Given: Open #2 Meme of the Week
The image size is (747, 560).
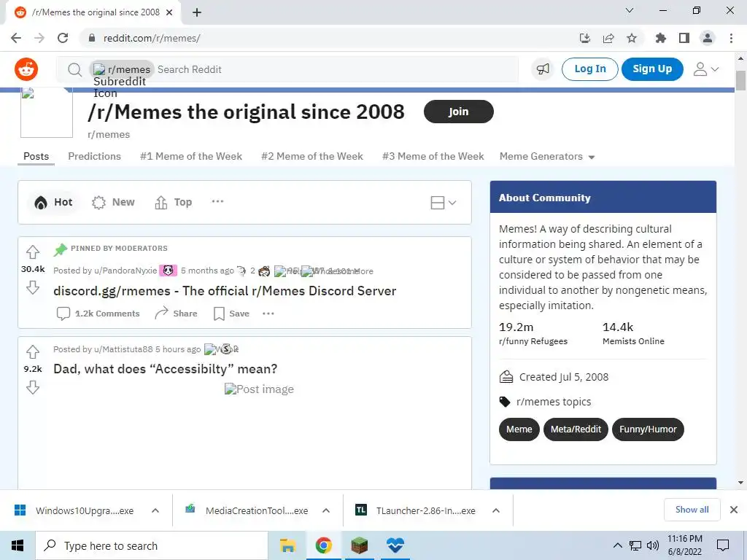Looking at the screenshot, I should [x=312, y=156].
